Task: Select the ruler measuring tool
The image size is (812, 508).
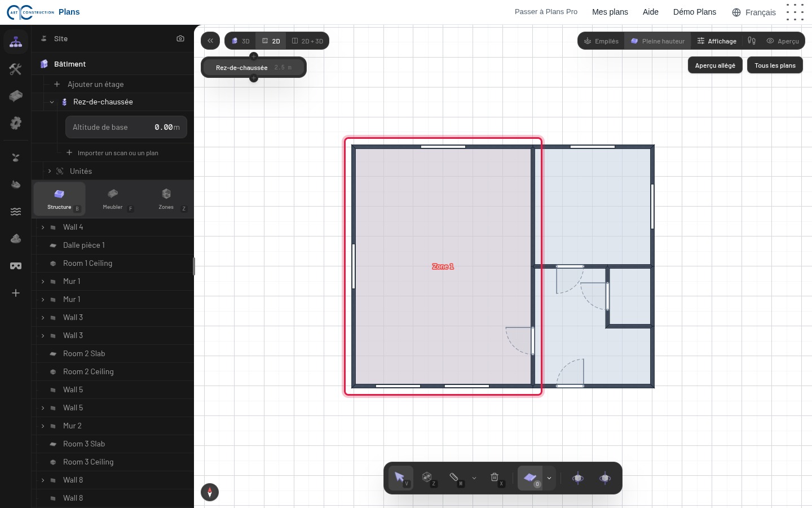Action: coord(454,478)
